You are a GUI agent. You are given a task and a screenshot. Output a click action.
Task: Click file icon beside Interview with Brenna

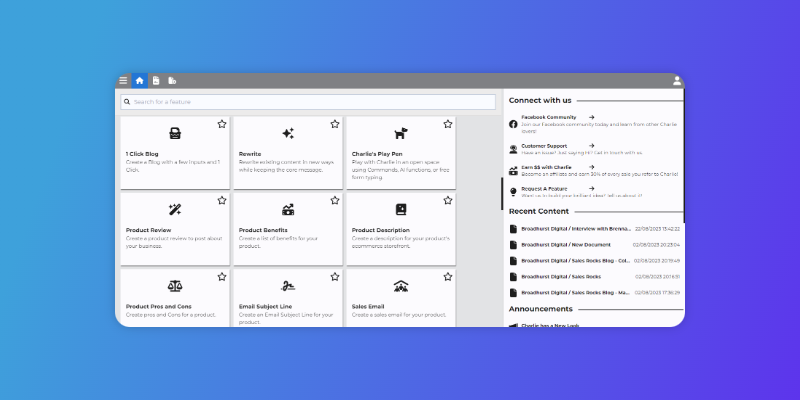pyautogui.click(x=513, y=229)
